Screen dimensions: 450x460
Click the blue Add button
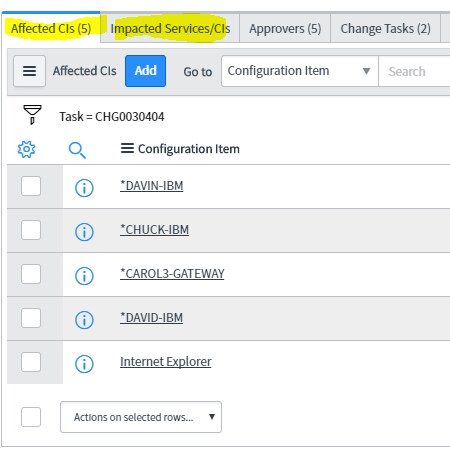pos(145,71)
